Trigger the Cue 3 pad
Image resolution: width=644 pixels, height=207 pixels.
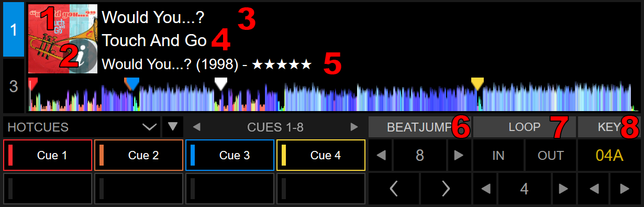(230, 155)
